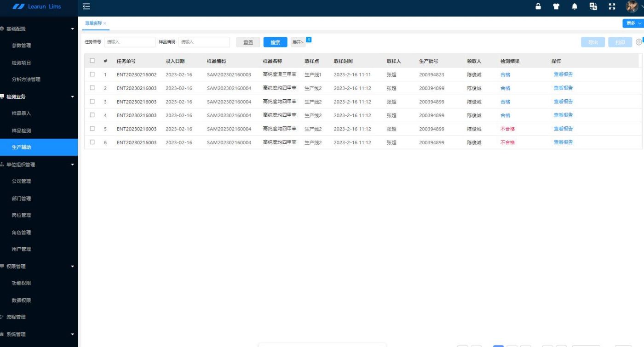Image resolution: width=644 pixels, height=347 pixels.
Task: Click the blue 搜索 search button
Action: click(x=275, y=42)
